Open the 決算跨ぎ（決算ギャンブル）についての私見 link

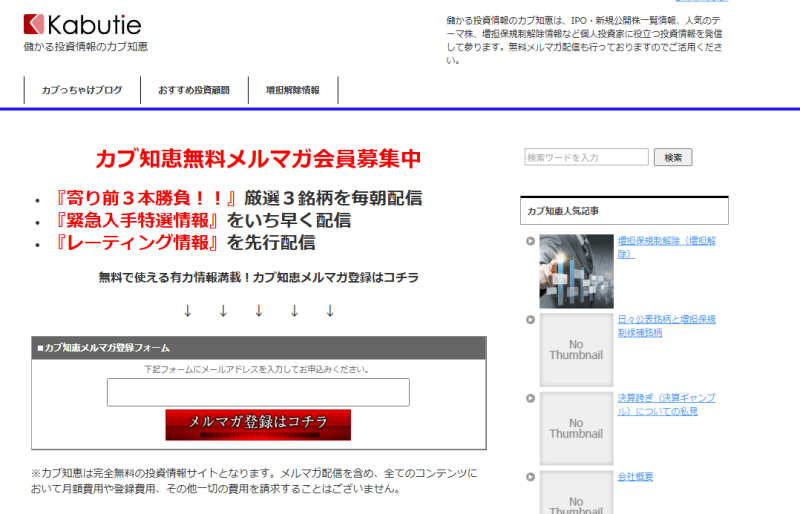(x=666, y=404)
